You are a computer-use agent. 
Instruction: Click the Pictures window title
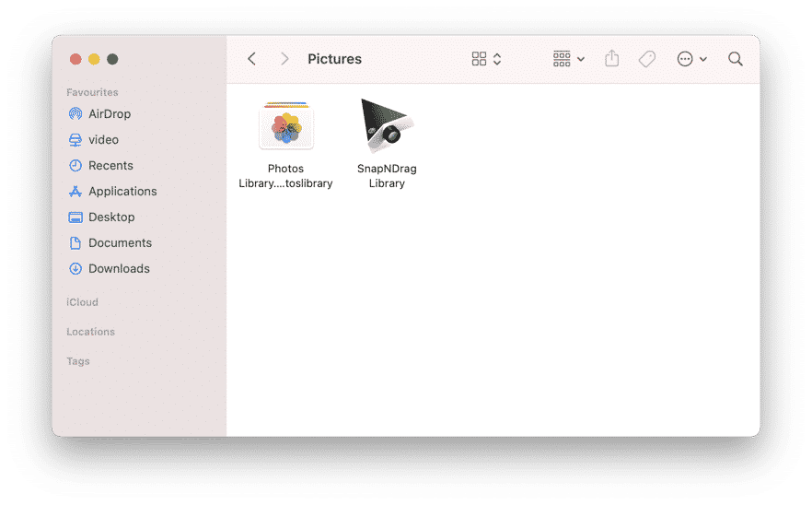[x=334, y=59]
